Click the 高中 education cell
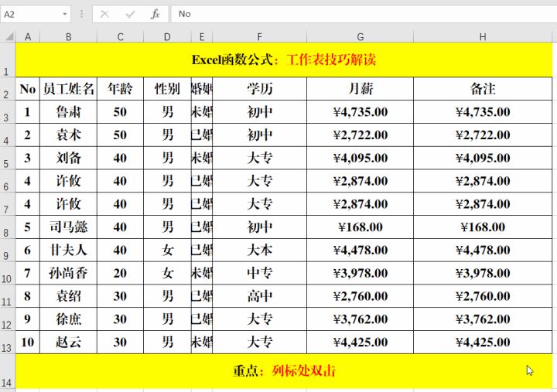557x392 pixels. pyautogui.click(x=260, y=296)
